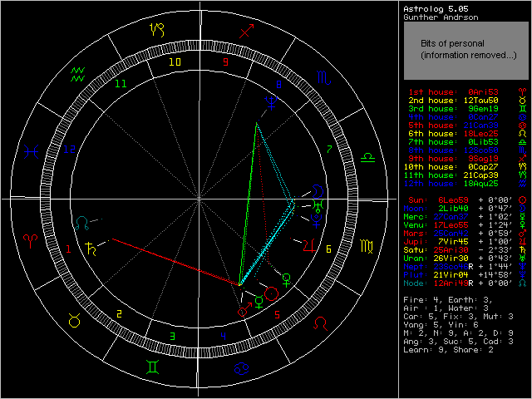Click the "Venu: 17Leo55" position entry

click(465, 225)
